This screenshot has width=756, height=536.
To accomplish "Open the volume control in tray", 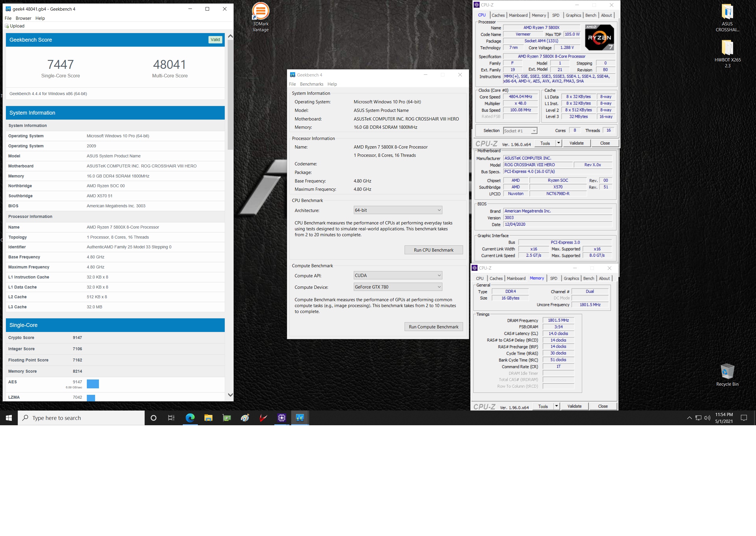I will (707, 418).
